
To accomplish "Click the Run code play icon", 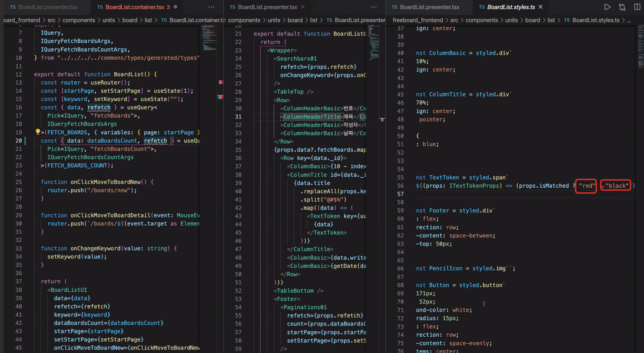I will coord(607,7).
